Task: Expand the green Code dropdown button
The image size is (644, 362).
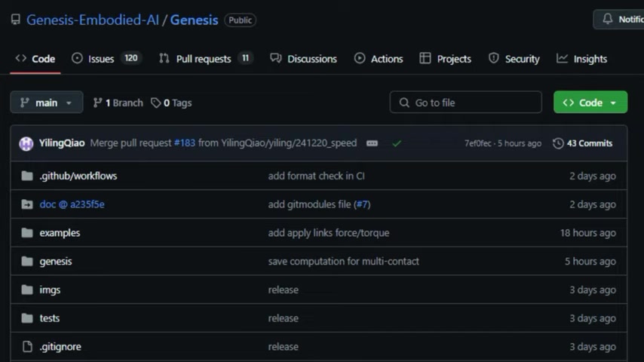Action: click(590, 103)
